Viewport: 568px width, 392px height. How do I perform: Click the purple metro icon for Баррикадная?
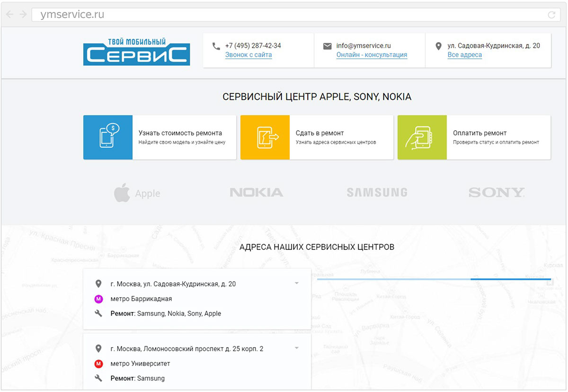(98, 299)
